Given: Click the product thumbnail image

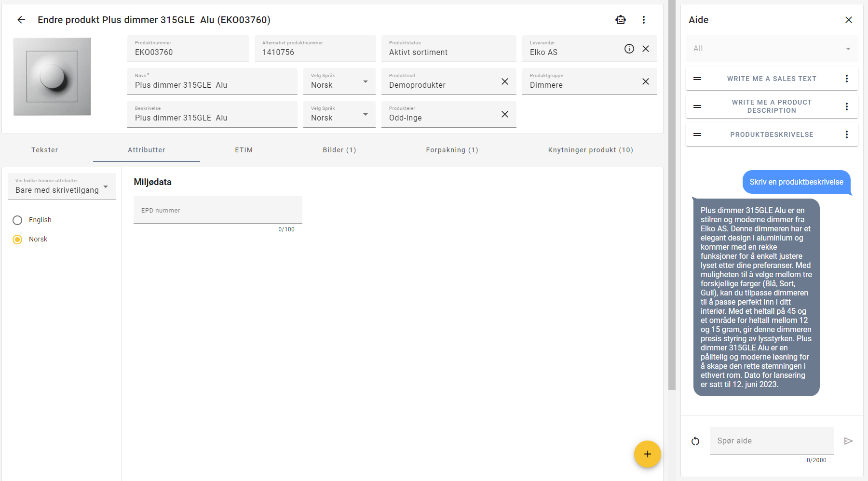Looking at the screenshot, I should [x=52, y=77].
